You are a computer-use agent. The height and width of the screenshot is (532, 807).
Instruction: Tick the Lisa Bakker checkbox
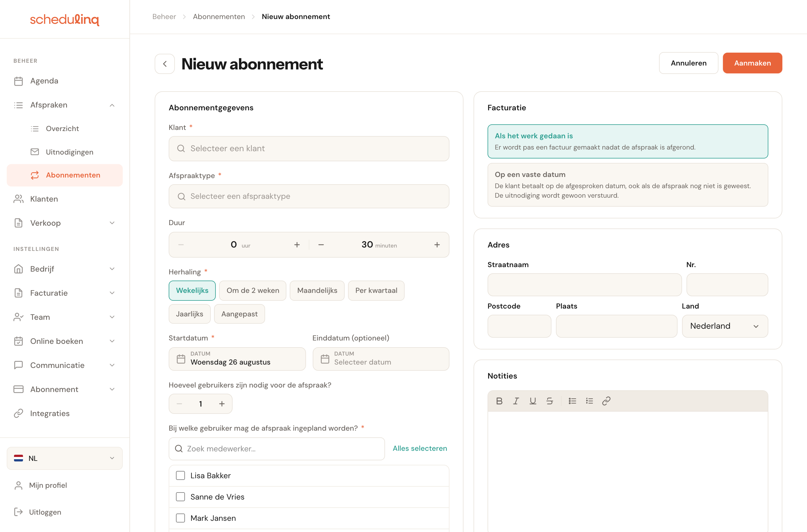pos(180,475)
